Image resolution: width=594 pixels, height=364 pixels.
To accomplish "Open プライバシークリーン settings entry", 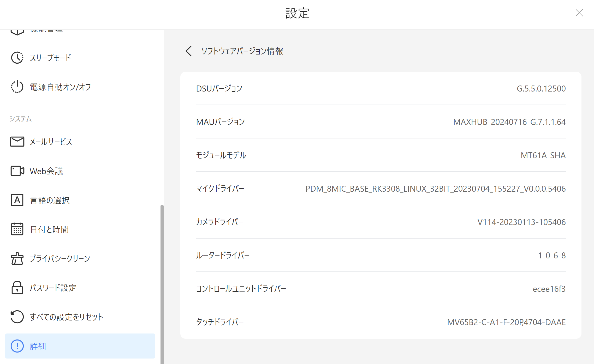I will click(60, 258).
